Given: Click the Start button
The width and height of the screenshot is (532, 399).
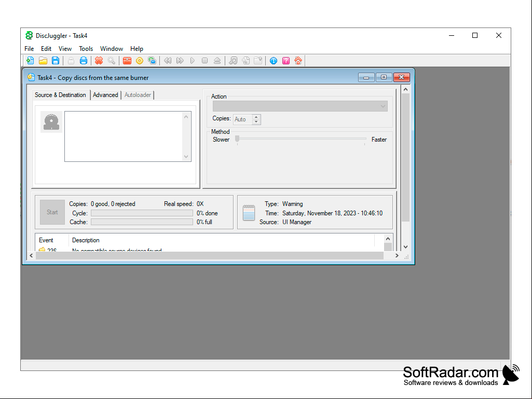Looking at the screenshot, I should [x=52, y=212].
